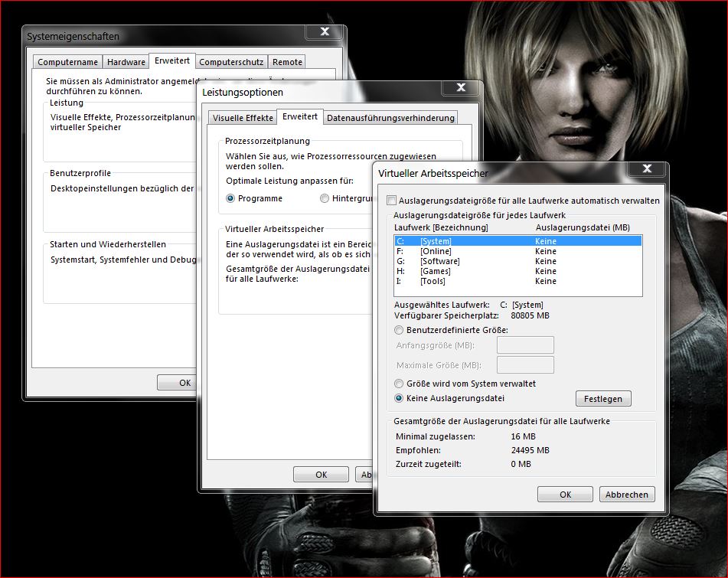Select Größe wird vom System verwaltet option
728x578 pixels.
399,384
